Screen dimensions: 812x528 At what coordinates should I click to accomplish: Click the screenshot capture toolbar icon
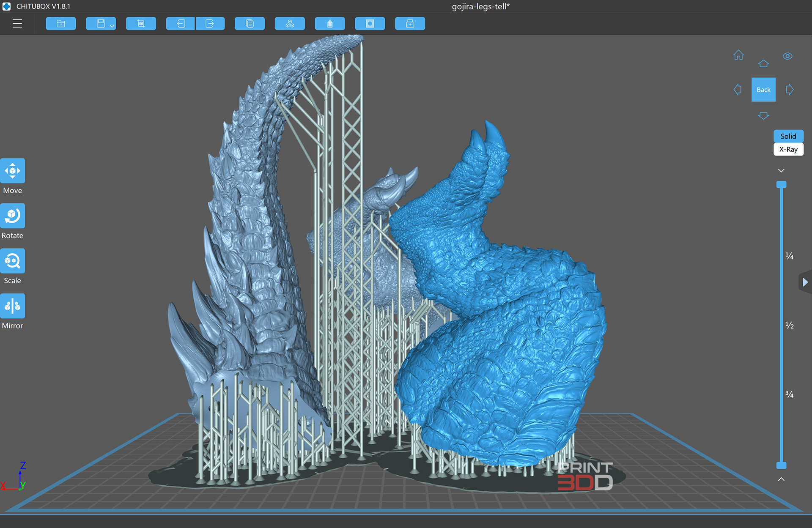pyautogui.click(x=141, y=24)
